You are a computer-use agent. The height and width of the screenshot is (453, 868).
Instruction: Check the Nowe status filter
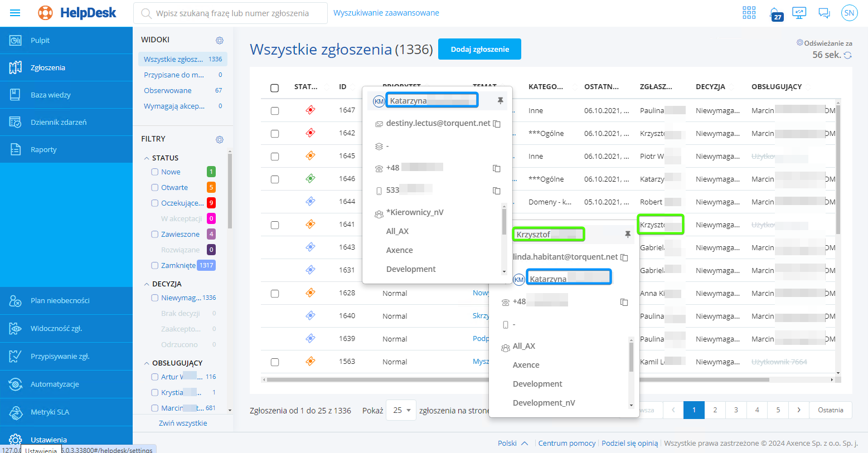point(155,172)
